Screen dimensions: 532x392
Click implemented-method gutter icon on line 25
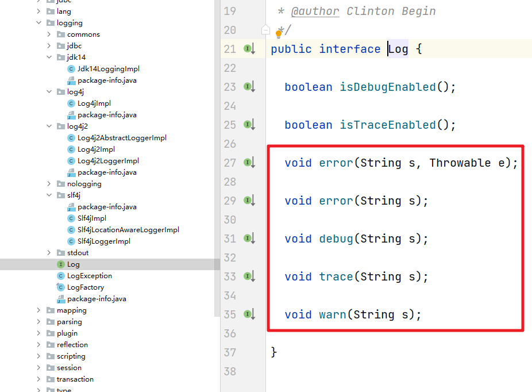(249, 125)
